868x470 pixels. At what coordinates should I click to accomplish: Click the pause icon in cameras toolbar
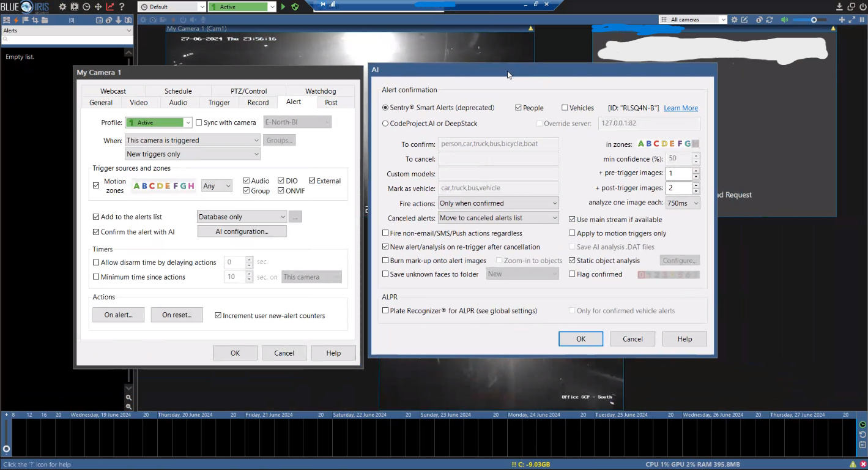coord(861,20)
